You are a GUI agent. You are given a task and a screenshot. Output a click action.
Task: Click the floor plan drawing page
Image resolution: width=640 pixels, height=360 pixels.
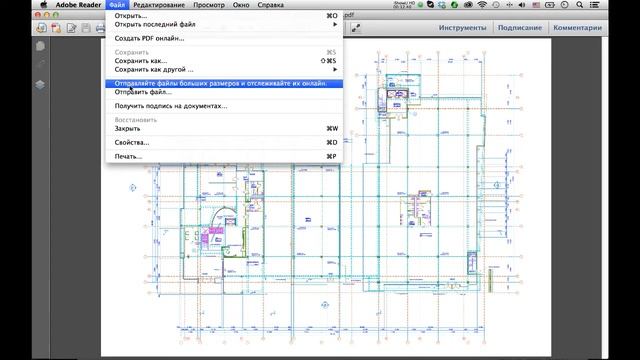click(326, 198)
